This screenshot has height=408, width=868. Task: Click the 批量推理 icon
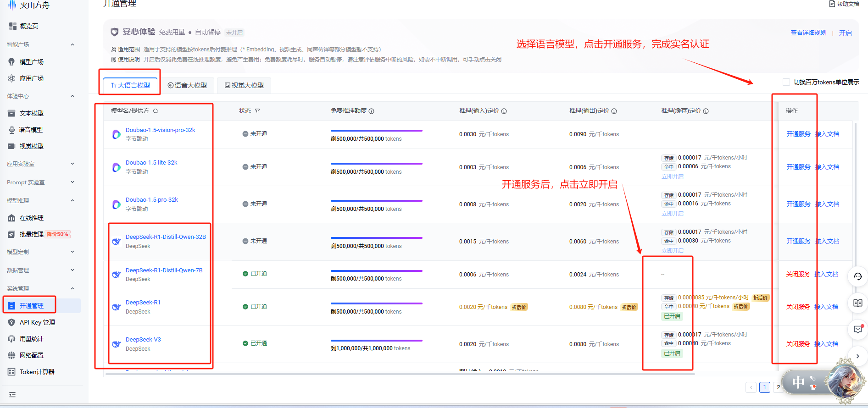12,234
